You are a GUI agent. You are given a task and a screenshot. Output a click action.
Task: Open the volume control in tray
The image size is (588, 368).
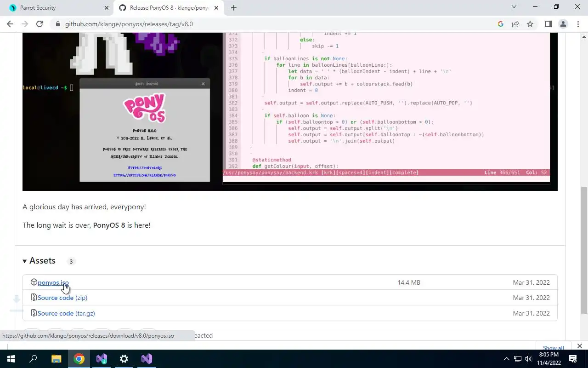click(528, 359)
